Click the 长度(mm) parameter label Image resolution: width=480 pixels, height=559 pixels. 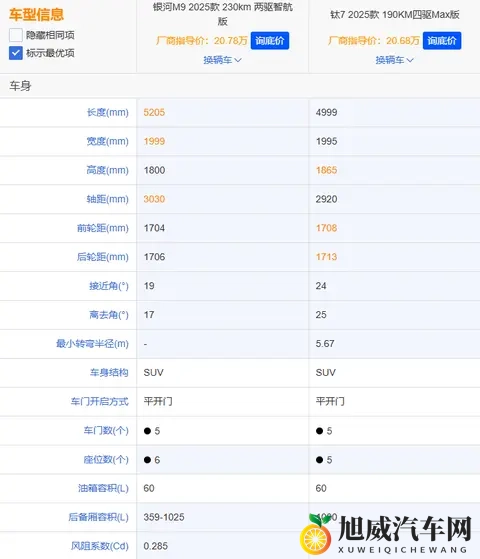(108, 113)
